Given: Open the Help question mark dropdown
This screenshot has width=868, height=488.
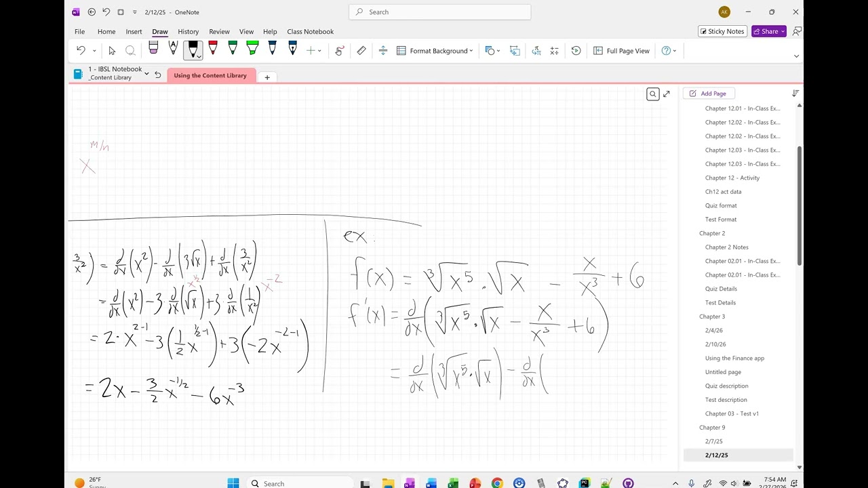Looking at the screenshot, I should click(x=669, y=51).
